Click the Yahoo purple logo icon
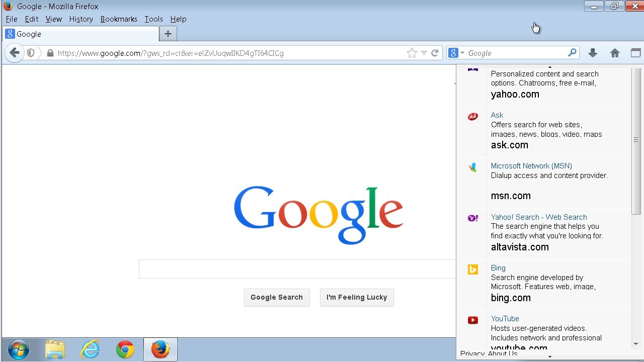The image size is (644, 362). pyautogui.click(x=473, y=218)
